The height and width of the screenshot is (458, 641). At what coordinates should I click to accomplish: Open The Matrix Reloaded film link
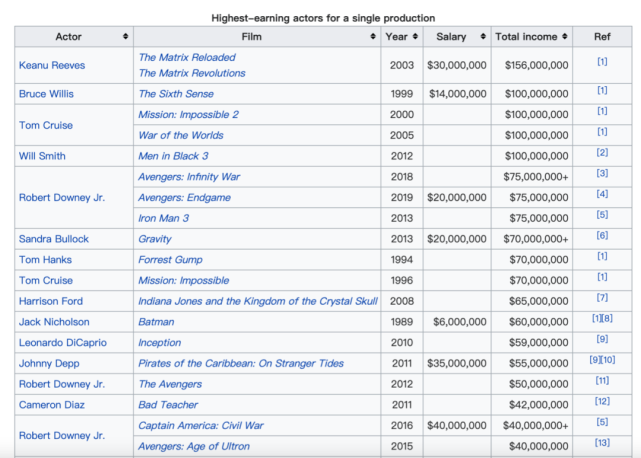[x=187, y=57]
